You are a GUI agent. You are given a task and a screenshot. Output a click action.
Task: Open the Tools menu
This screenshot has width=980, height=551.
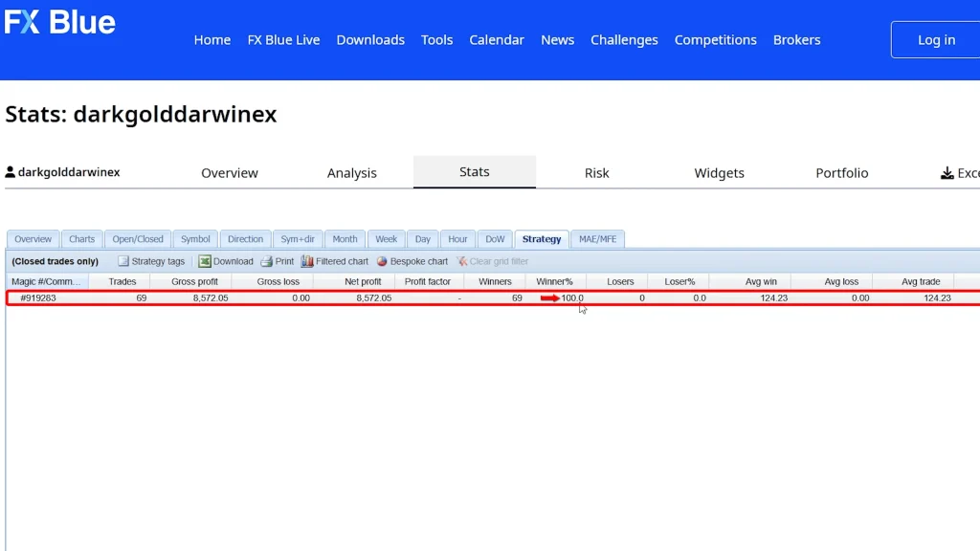click(x=436, y=40)
